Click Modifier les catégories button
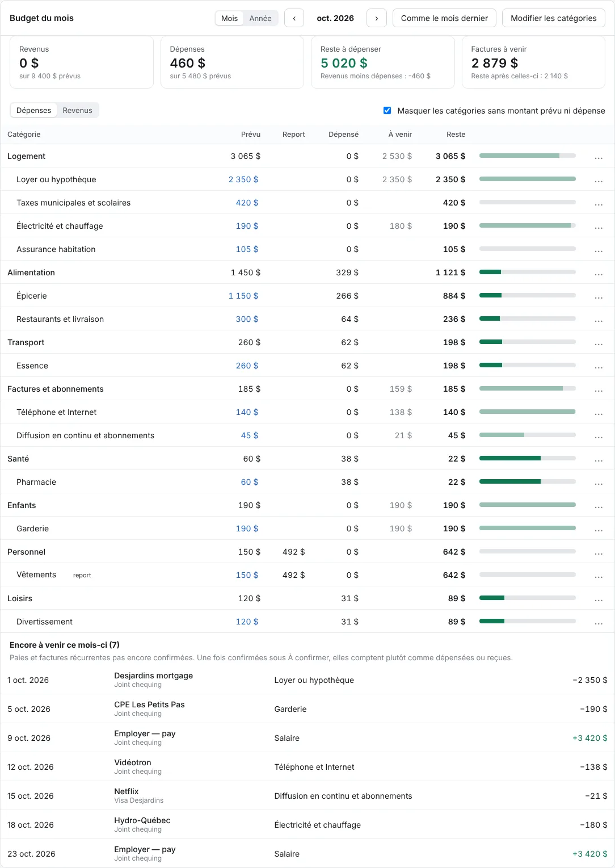615x868 pixels. [554, 18]
